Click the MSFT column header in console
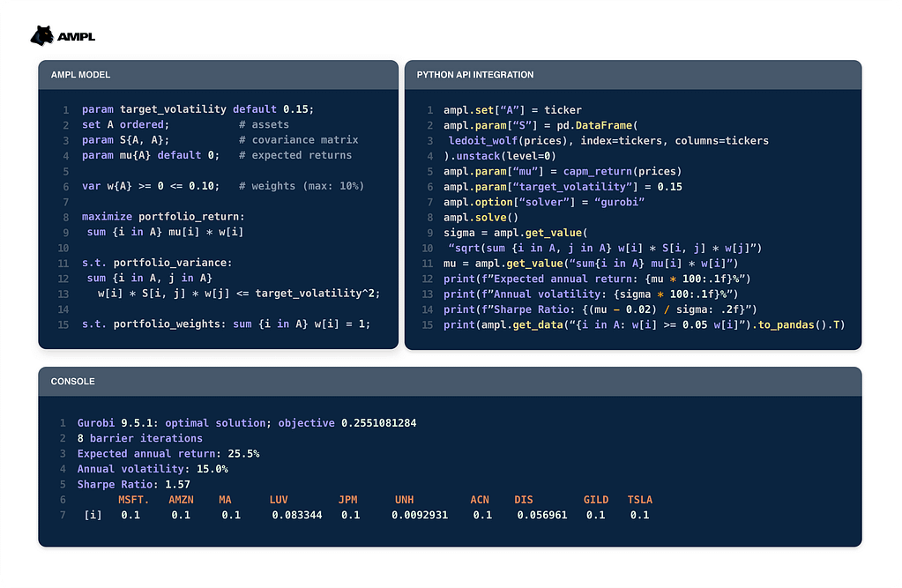The width and height of the screenshot is (902, 588). (x=134, y=500)
